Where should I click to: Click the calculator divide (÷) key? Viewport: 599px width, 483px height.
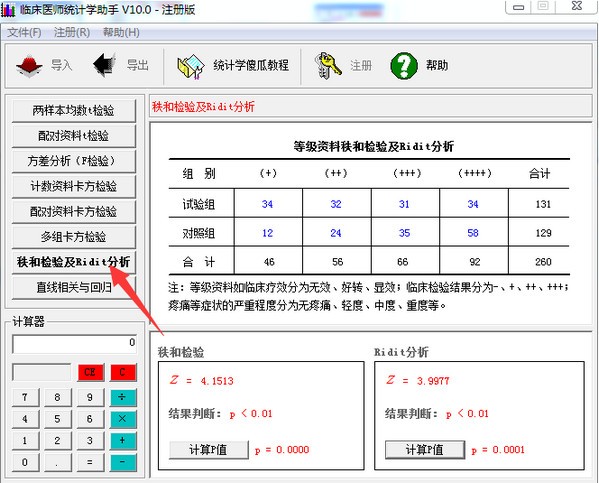tap(123, 397)
